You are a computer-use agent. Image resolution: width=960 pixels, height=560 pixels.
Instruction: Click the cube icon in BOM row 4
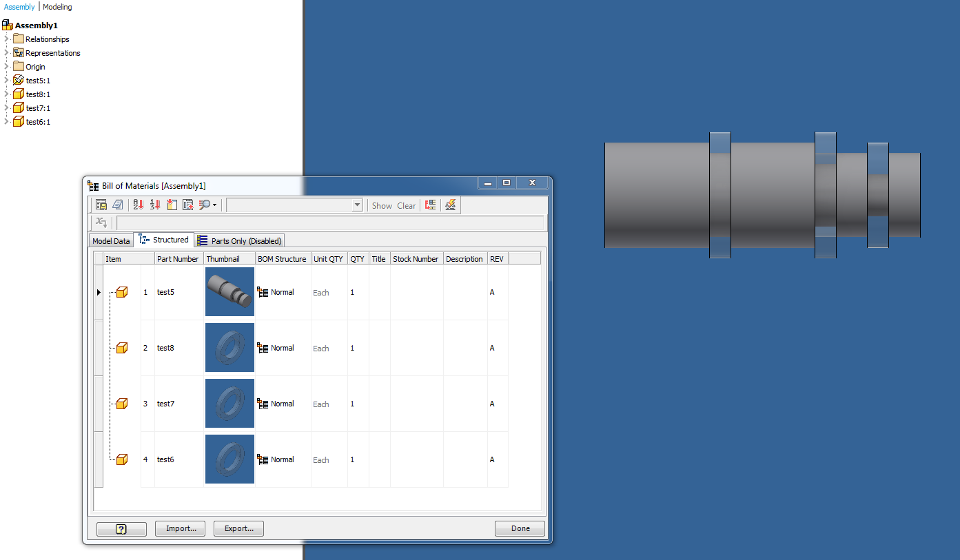pyautogui.click(x=121, y=459)
